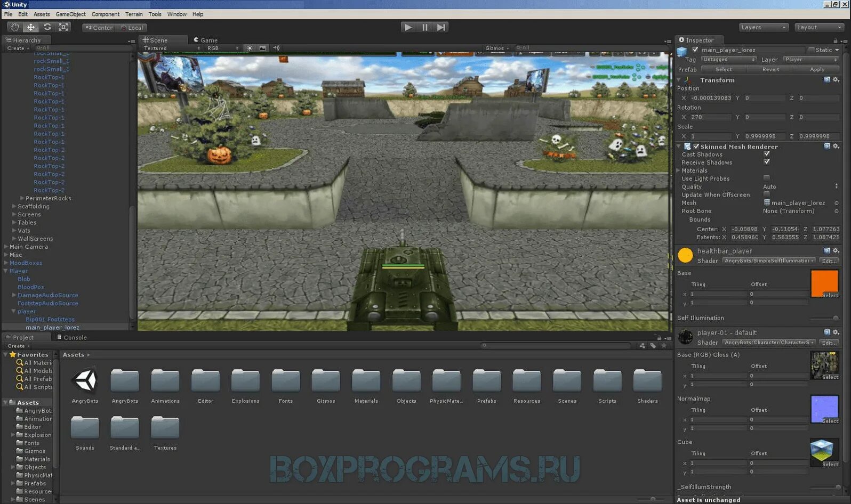Toggle Receive Shadows checkbox

[766, 161]
